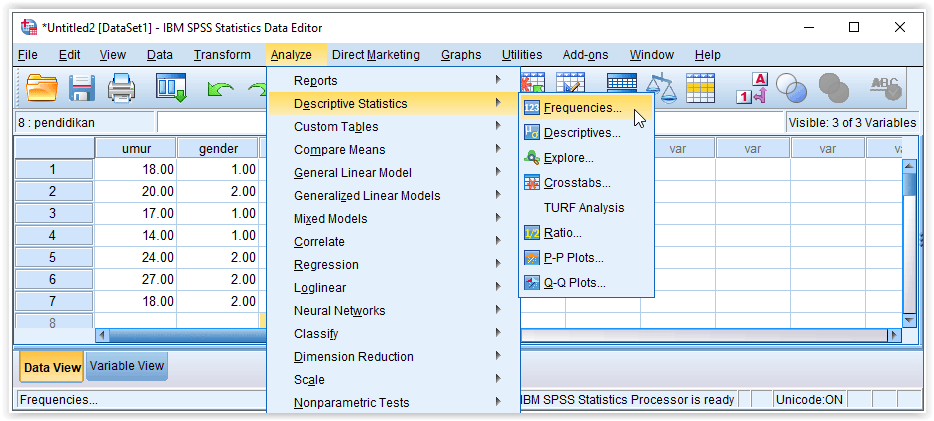Screen dimensions: 934x421
Task: Click the horizontal scrollbar right arrow
Action: tap(894, 335)
